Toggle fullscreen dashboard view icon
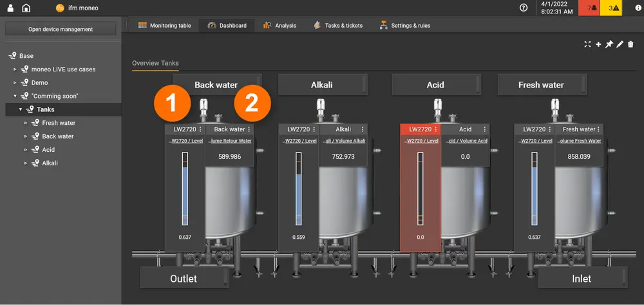The image size is (644, 305). click(x=587, y=44)
